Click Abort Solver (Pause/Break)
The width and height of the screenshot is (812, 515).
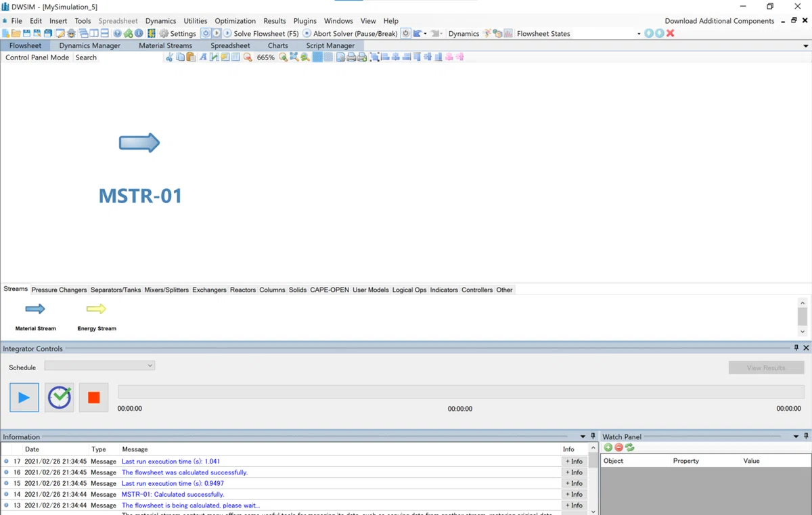coord(351,33)
